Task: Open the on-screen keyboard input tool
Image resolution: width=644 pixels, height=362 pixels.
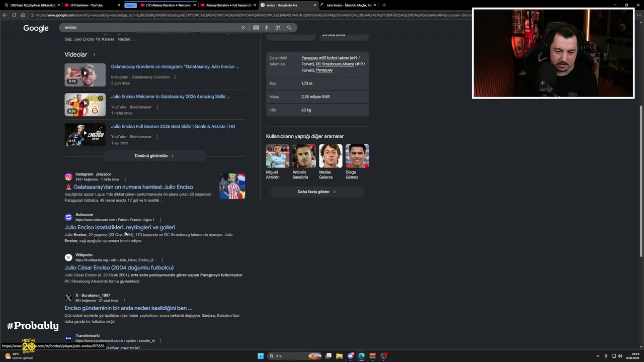Action: pos(256,28)
